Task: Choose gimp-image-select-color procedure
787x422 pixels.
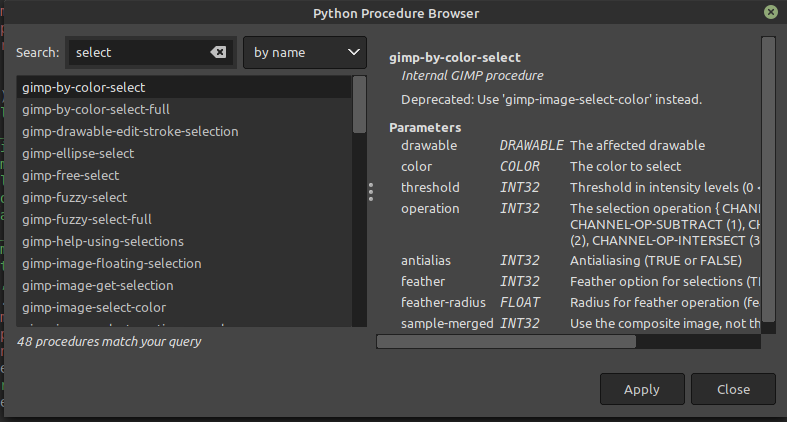Action: tap(94, 308)
